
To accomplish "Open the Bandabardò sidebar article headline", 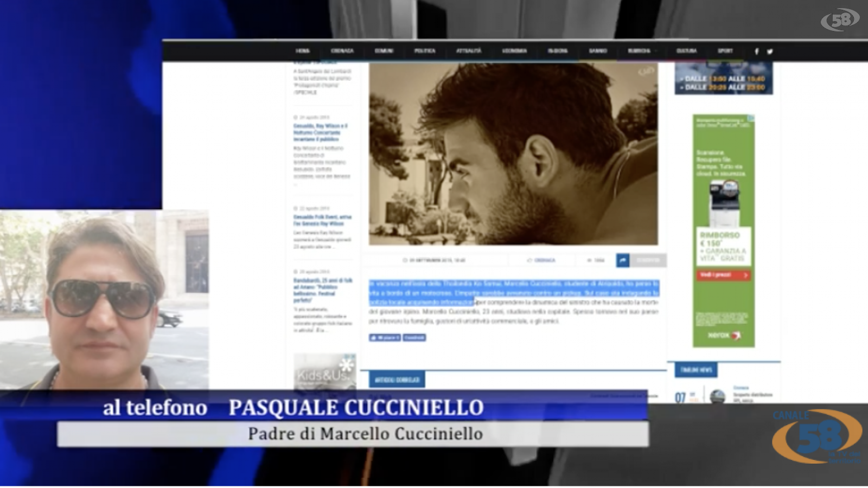I will (323, 290).
